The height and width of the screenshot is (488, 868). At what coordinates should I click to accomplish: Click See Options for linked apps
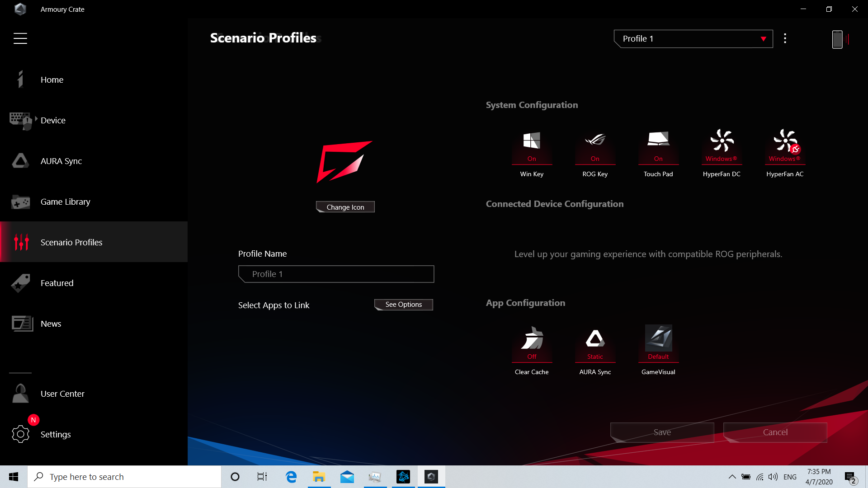tap(404, 305)
